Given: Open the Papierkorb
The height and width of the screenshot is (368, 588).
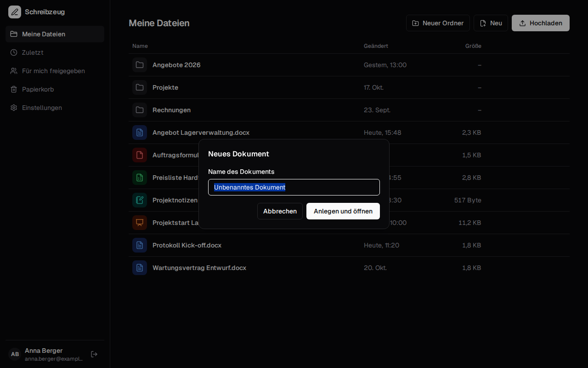Looking at the screenshot, I should (55, 89).
